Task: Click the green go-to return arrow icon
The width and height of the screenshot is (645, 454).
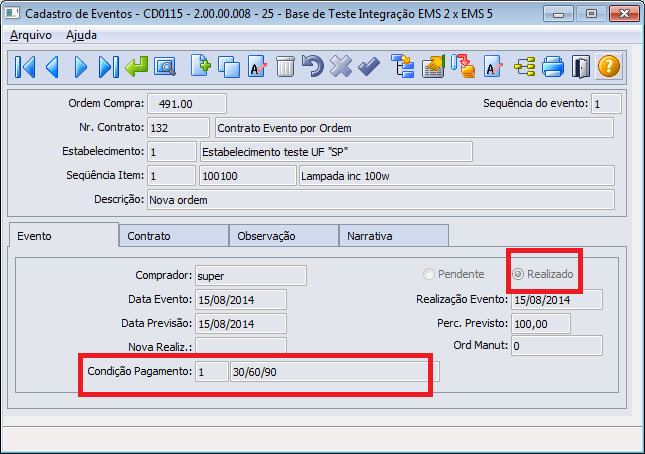Action: [137, 67]
